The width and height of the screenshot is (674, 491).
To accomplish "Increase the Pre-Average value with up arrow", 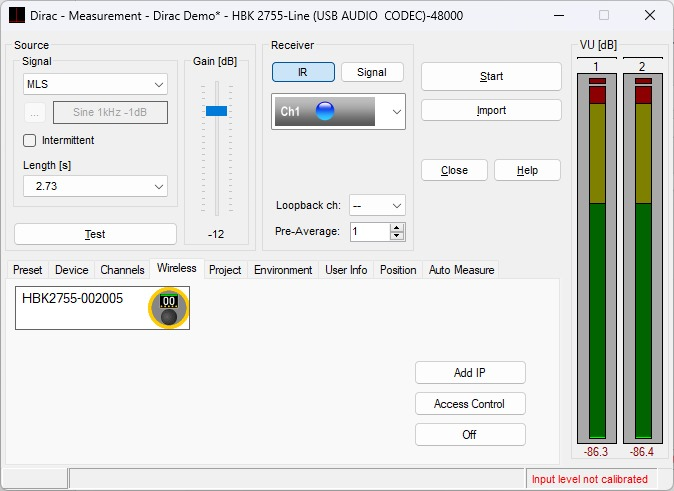I will (x=397, y=227).
